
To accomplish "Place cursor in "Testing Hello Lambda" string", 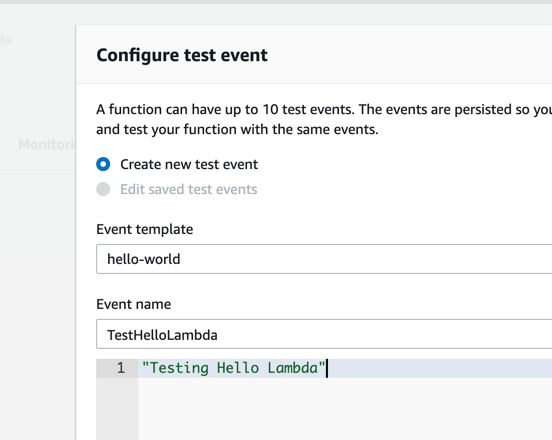I will (233, 368).
